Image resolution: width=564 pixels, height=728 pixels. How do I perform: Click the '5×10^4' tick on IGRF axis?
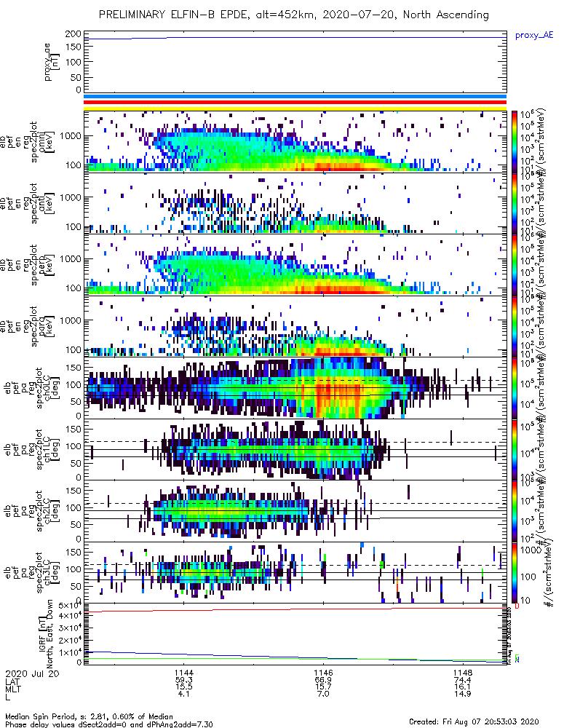pos(70,606)
